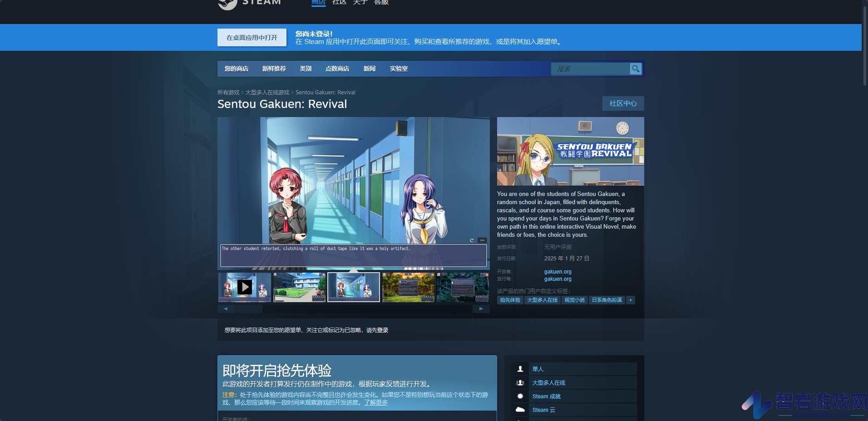
Task: Select the forest scene screenshot thumbnail
Action: [x=408, y=287]
